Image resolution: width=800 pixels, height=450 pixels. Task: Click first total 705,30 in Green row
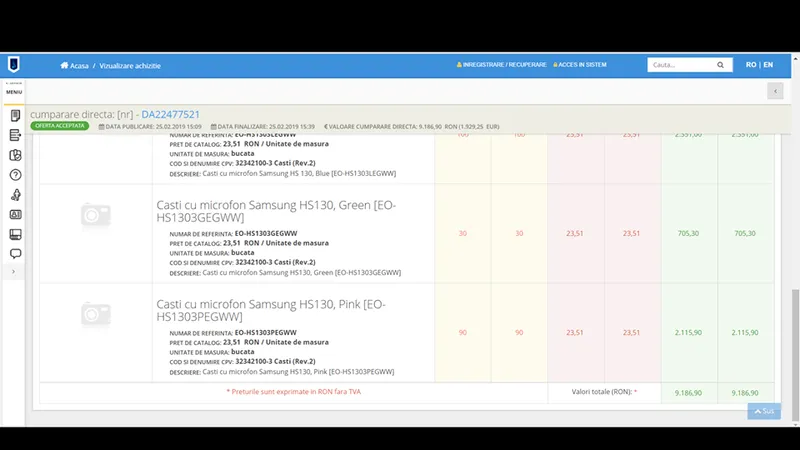coord(688,233)
